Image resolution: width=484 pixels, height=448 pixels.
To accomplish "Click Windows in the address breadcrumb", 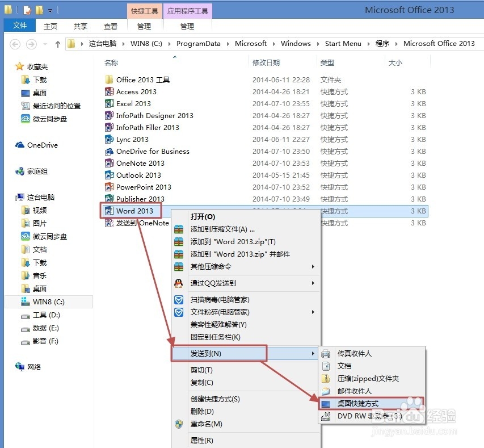I will pos(296,44).
